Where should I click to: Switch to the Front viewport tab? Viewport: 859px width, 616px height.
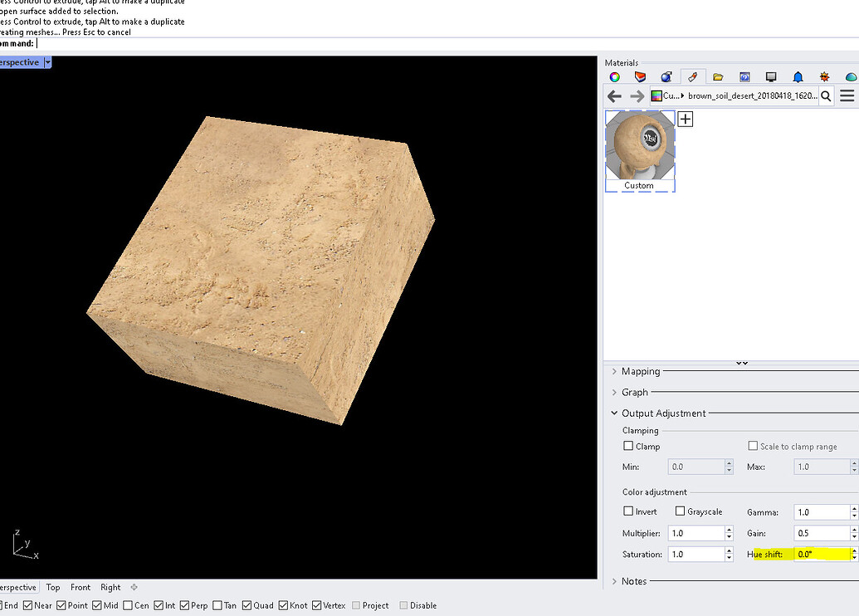coord(80,587)
